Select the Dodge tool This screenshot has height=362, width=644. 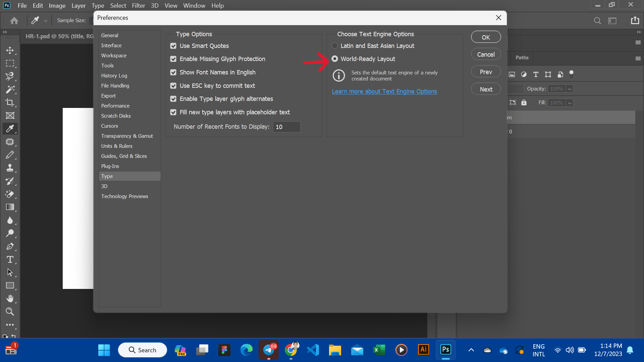(10, 233)
